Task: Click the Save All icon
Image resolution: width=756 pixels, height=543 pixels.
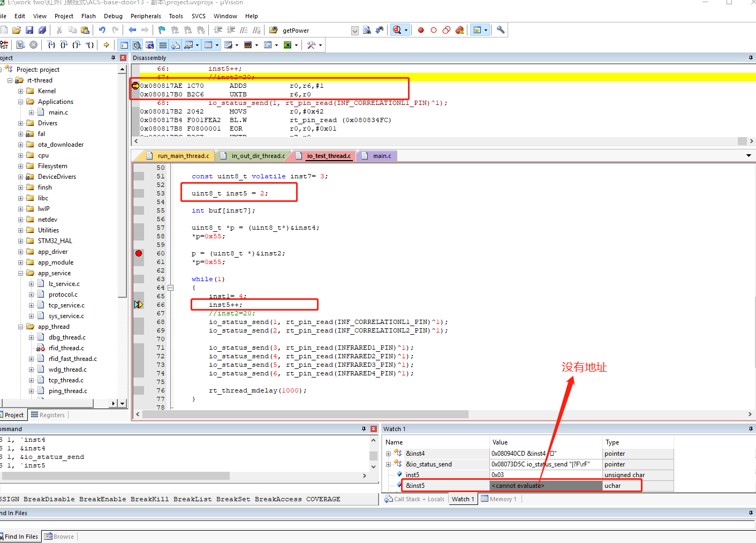Action: 42,30
